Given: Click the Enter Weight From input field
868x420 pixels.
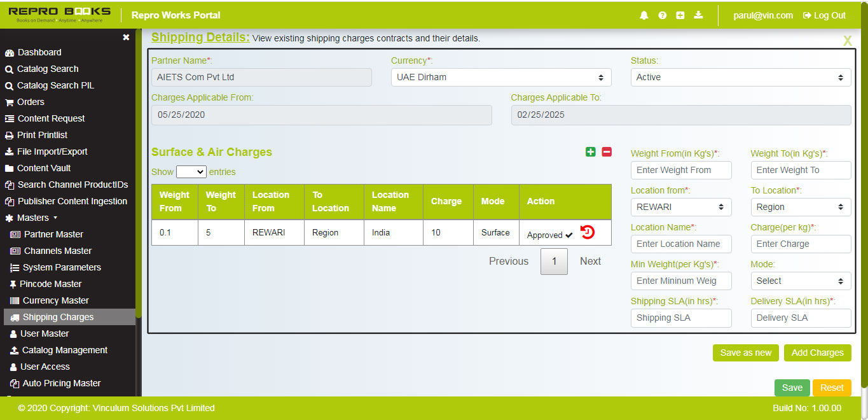Looking at the screenshot, I should [x=680, y=170].
